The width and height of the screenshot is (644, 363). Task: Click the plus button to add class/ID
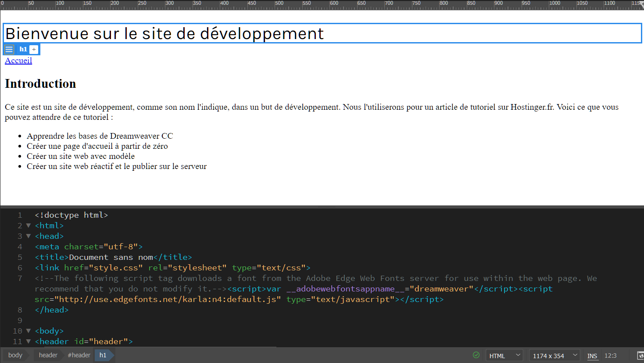click(x=34, y=49)
